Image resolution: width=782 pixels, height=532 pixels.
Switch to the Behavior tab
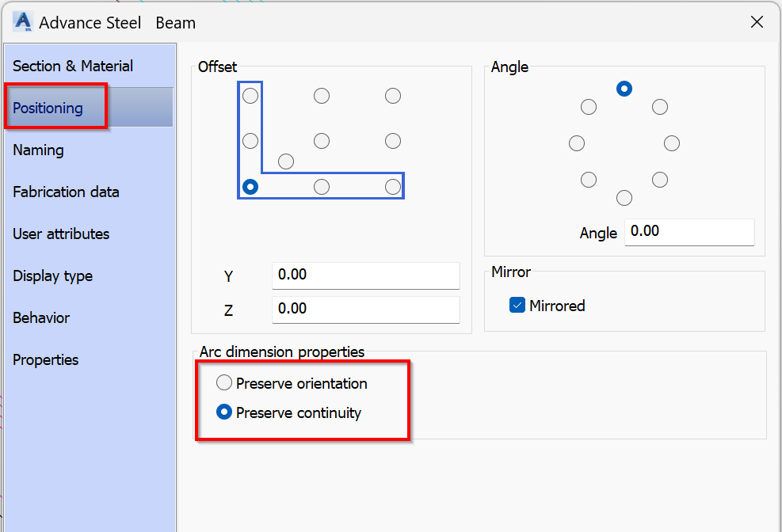click(41, 317)
